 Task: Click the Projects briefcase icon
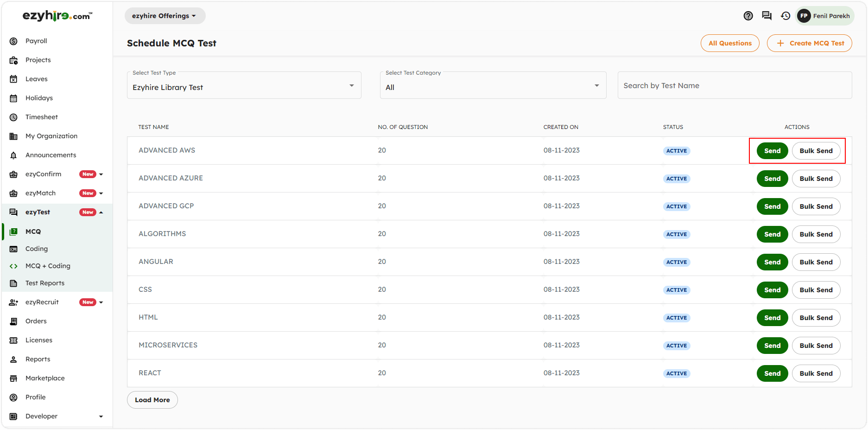[13, 60]
